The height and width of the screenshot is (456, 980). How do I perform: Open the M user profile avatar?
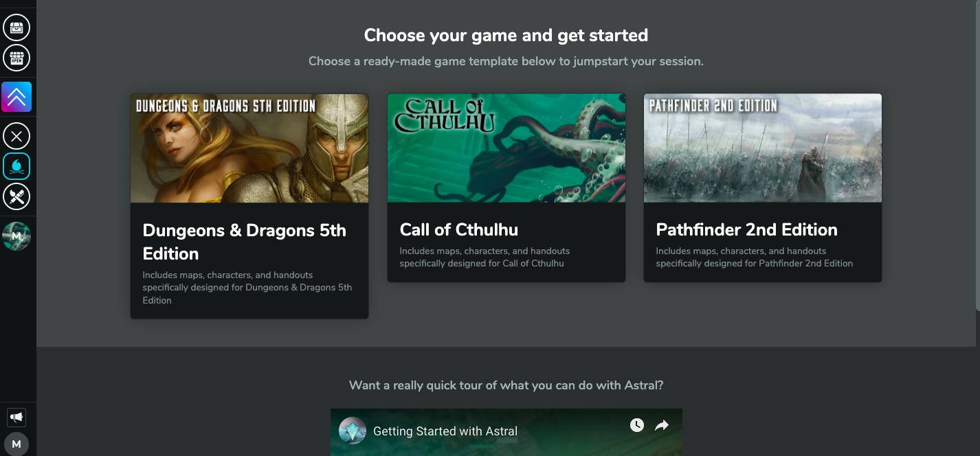point(16,444)
